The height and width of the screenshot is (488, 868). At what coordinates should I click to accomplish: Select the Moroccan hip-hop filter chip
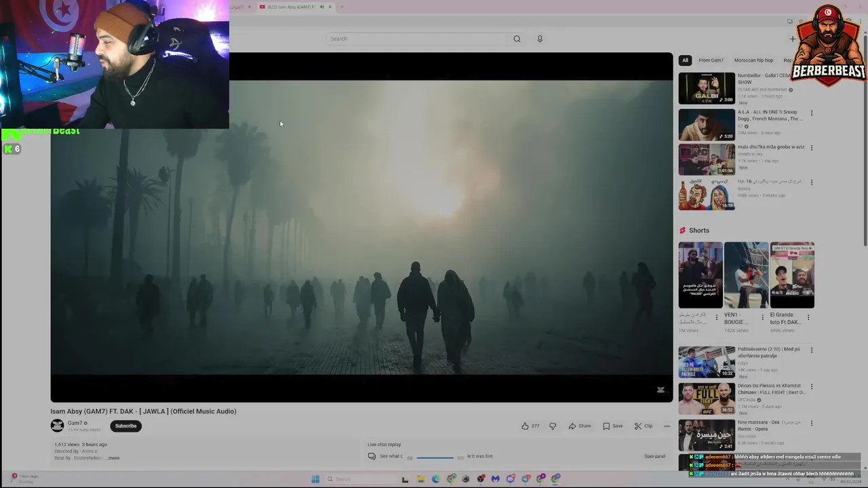coord(753,60)
